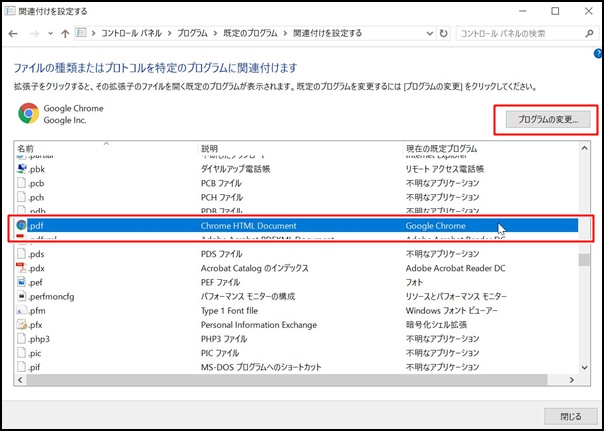Viewport: 604px width, 431px height.
Task: Select the .perfmoncfg icon
Action: 22,297
